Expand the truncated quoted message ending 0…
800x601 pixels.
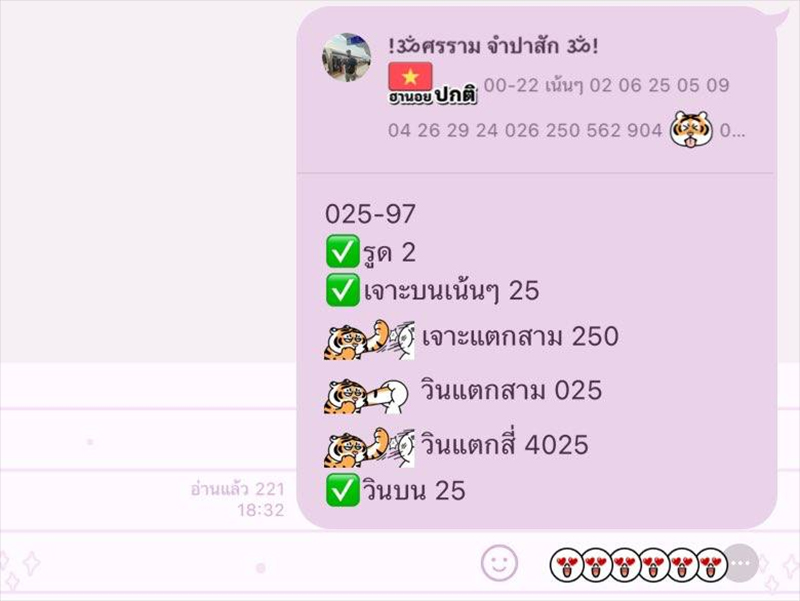[732, 131]
